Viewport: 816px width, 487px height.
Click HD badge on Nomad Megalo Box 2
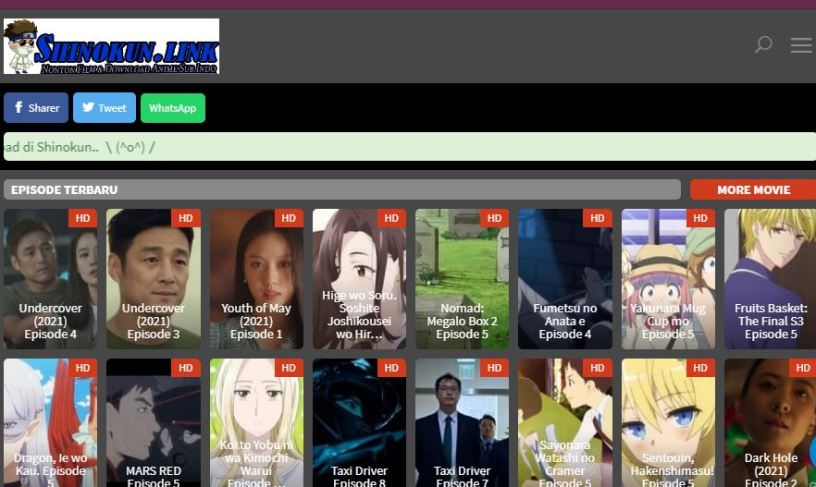pos(495,218)
